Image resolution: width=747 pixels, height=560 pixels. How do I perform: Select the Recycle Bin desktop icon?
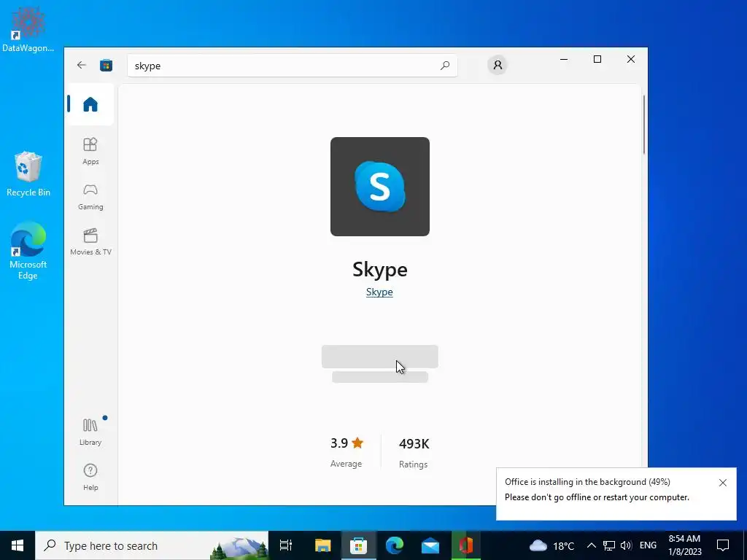(28, 174)
